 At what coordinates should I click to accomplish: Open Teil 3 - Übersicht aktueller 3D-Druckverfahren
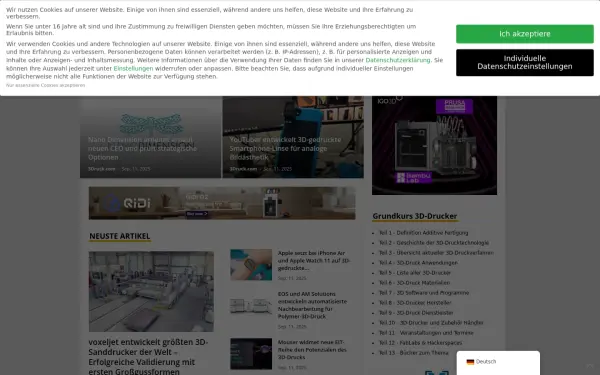[x=436, y=253]
